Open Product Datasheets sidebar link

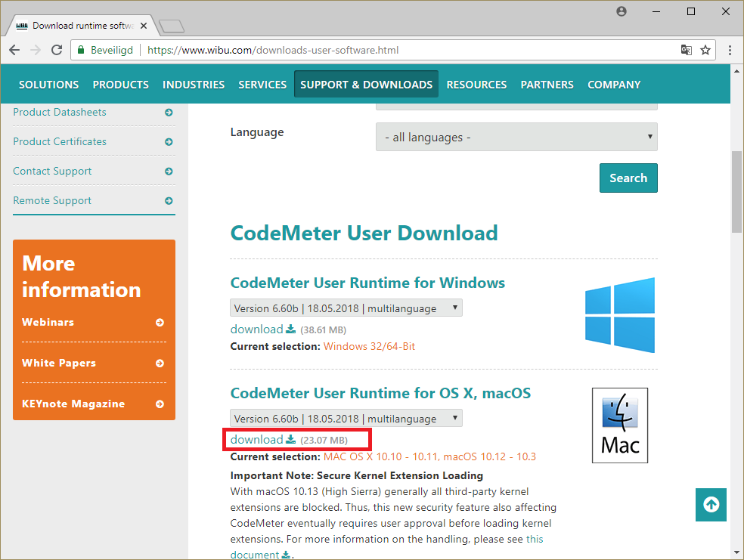pyautogui.click(x=59, y=113)
